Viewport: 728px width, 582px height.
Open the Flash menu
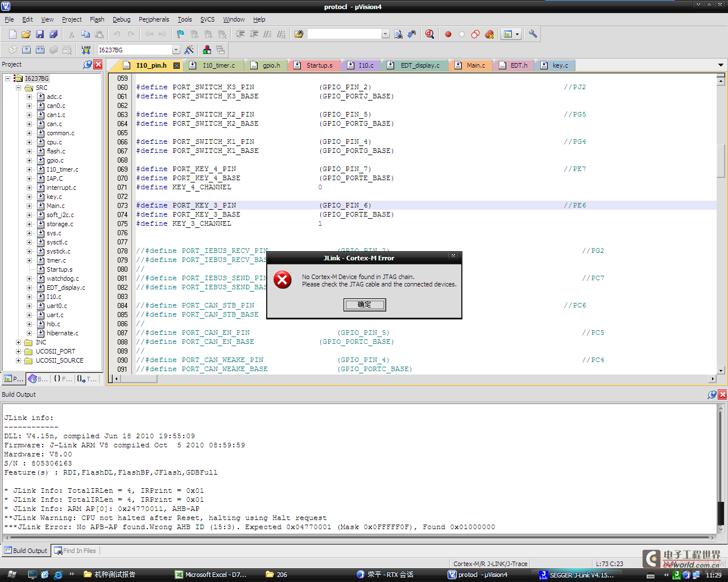[x=97, y=19]
